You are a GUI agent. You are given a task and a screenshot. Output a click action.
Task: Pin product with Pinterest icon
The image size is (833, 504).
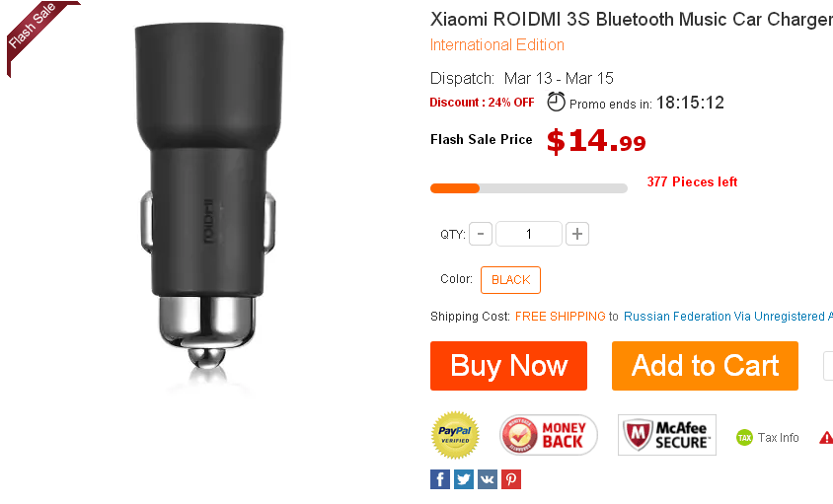(x=511, y=479)
